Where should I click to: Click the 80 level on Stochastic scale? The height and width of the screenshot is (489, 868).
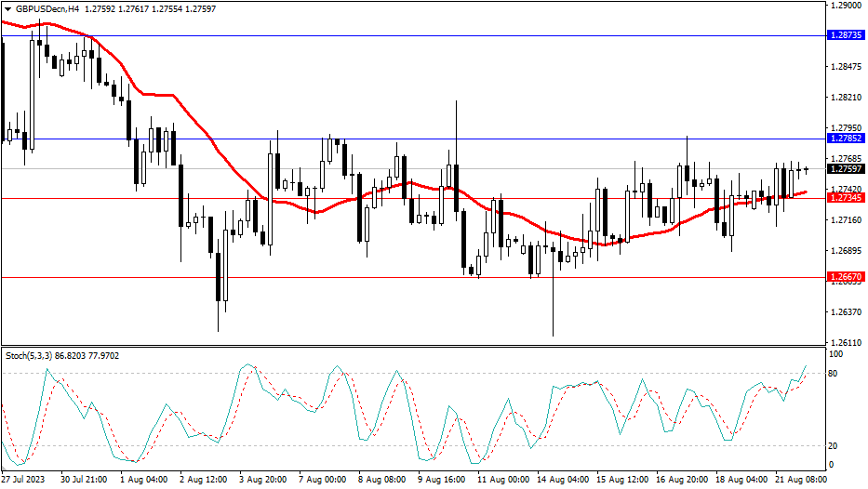835,374
